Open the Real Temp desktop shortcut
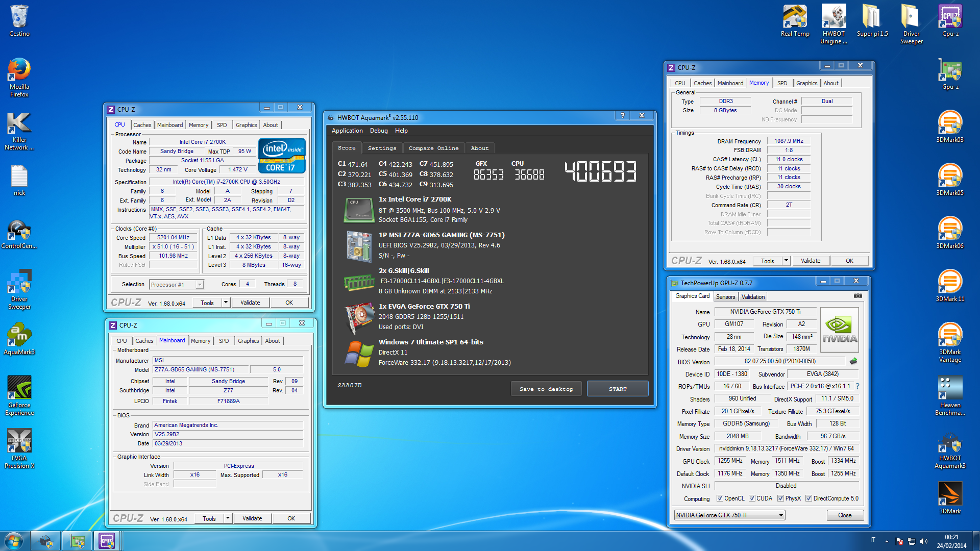The image size is (980, 551). [795, 20]
